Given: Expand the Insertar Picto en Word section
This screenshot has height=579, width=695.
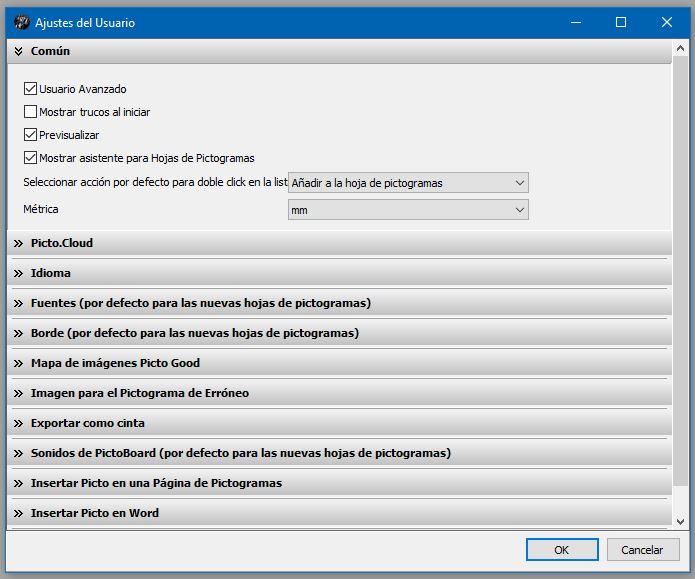Looking at the screenshot, I should pyautogui.click(x=340, y=513).
